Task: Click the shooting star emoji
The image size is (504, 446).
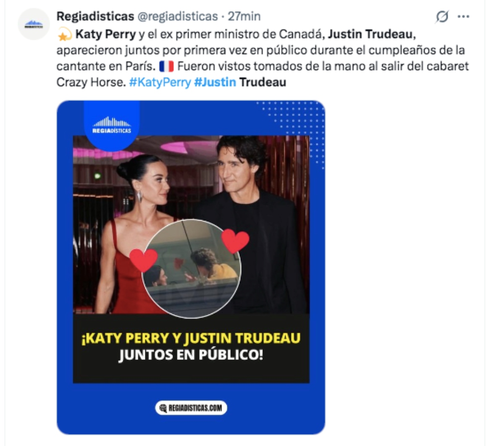Action: pyautogui.click(x=64, y=34)
